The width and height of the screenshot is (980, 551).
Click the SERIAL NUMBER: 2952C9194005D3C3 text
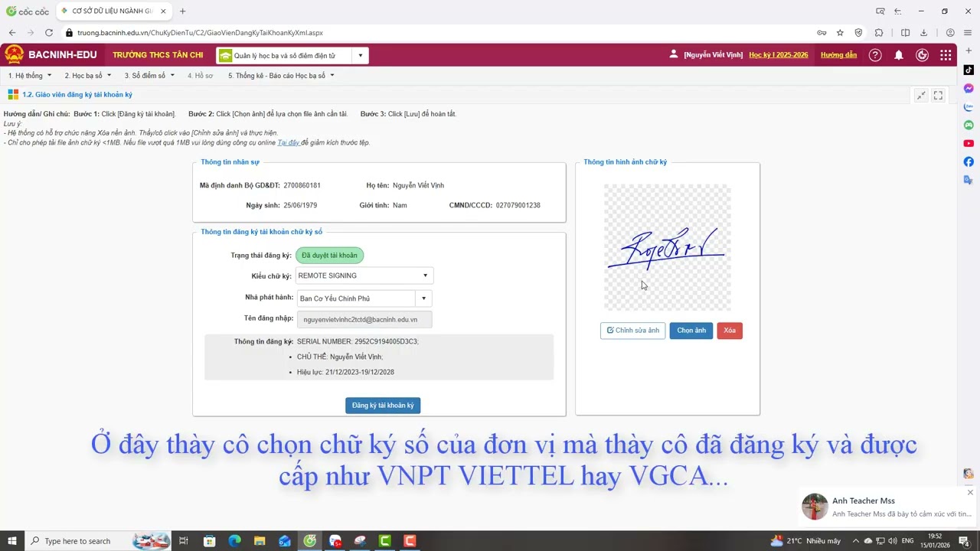click(x=358, y=341)
